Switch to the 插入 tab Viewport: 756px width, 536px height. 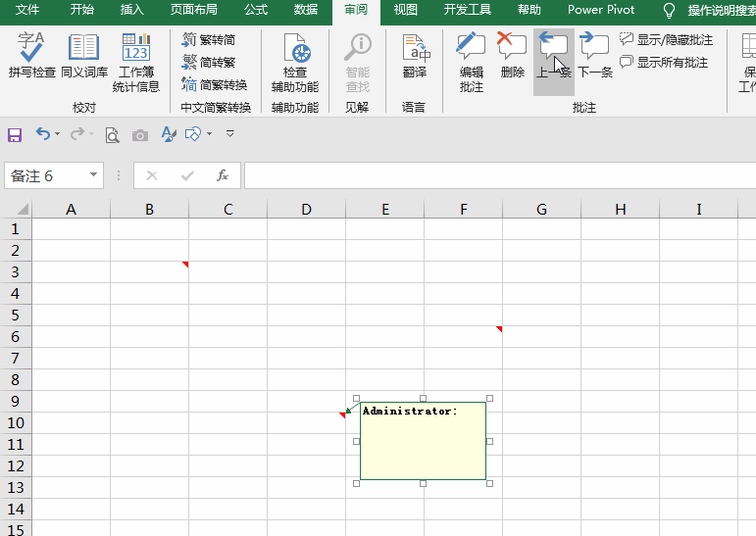132,10
